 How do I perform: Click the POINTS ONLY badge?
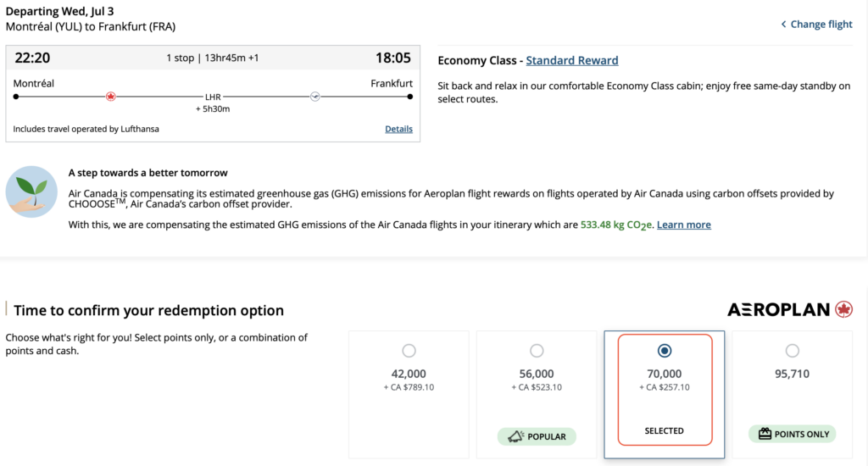point(792,434)
